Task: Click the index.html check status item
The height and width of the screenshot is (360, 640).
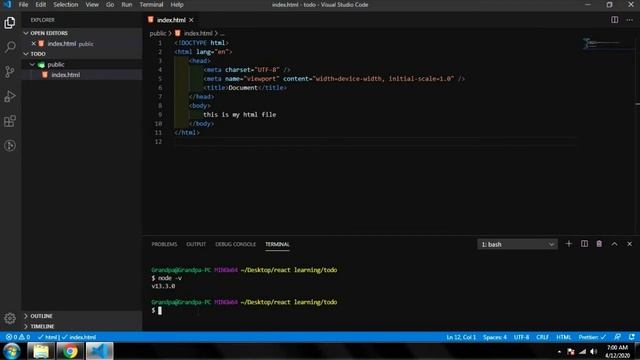Action: pyautogui.click(x=79, y=337)
